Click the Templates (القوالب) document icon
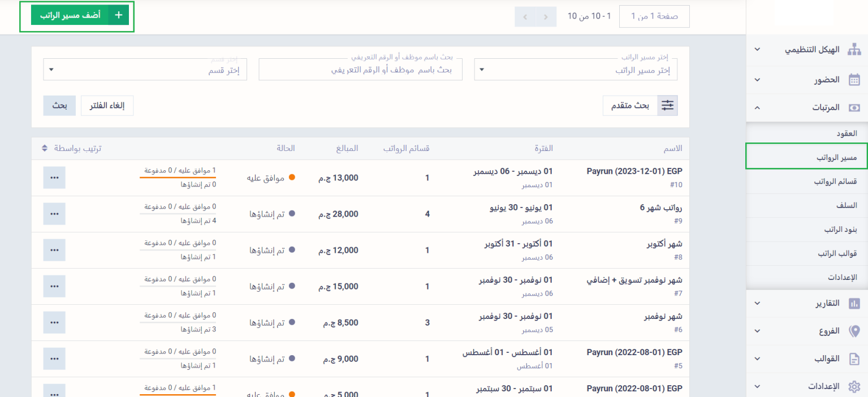Screen dimensions: 868x397 pos(854,359)
